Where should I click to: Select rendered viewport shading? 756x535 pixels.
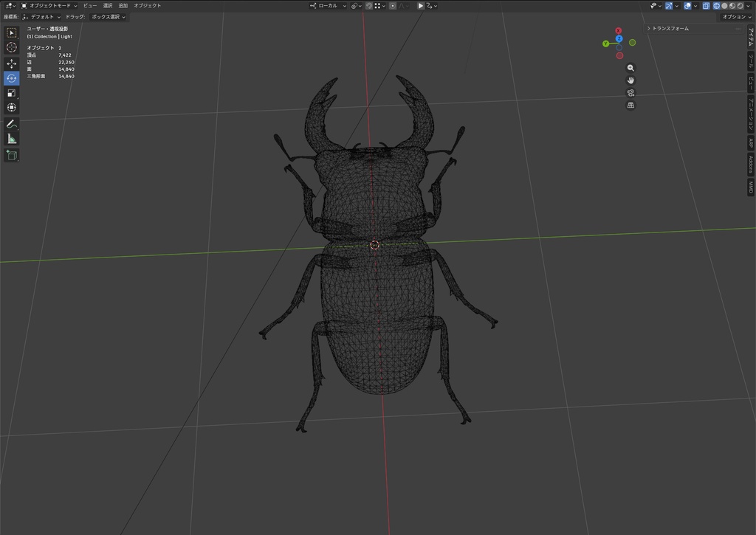coord(740,6)
